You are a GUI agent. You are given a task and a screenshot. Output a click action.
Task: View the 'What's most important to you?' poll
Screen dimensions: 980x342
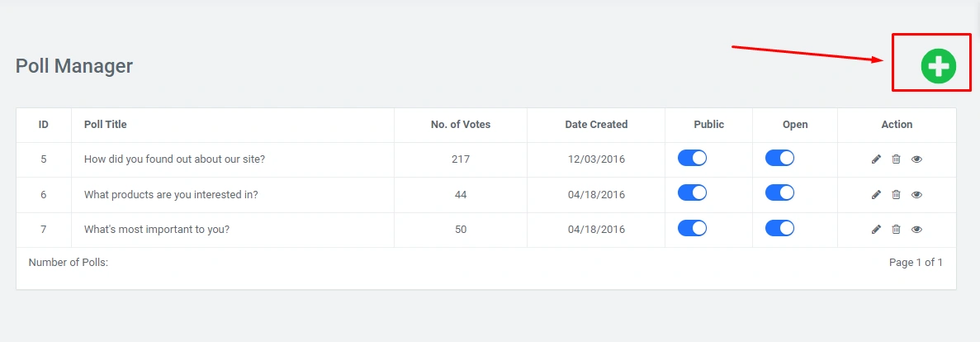[916, 230]
